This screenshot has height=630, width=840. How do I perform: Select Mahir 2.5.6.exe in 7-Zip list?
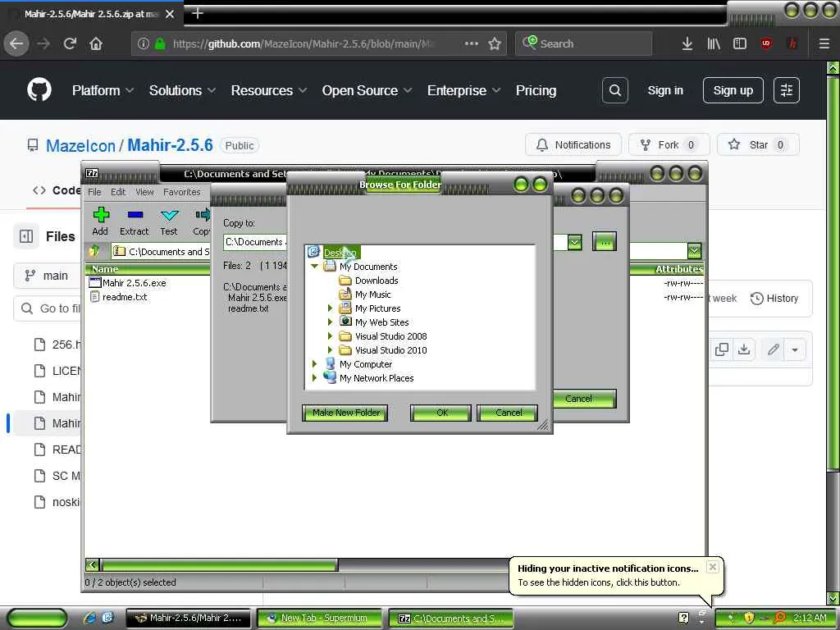pos(134,283)
